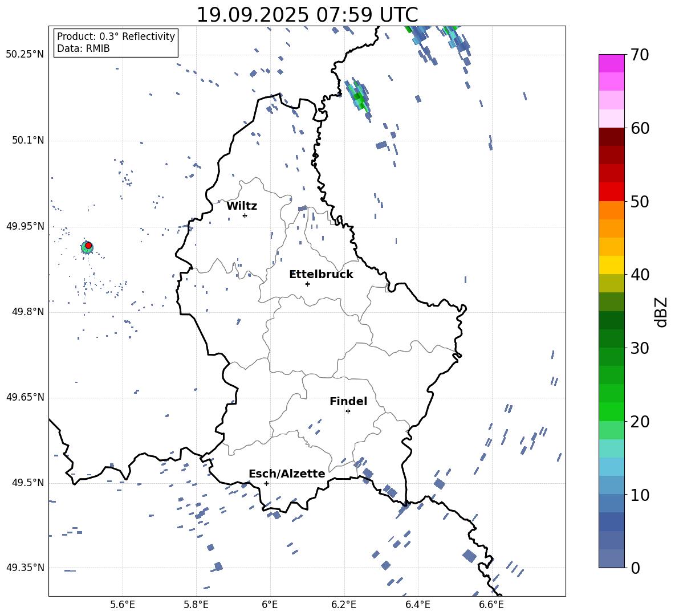The image size is (675, 616).
Task: Click the Wiltz town label
Action: pyautogui.click(x=242, y=206)
